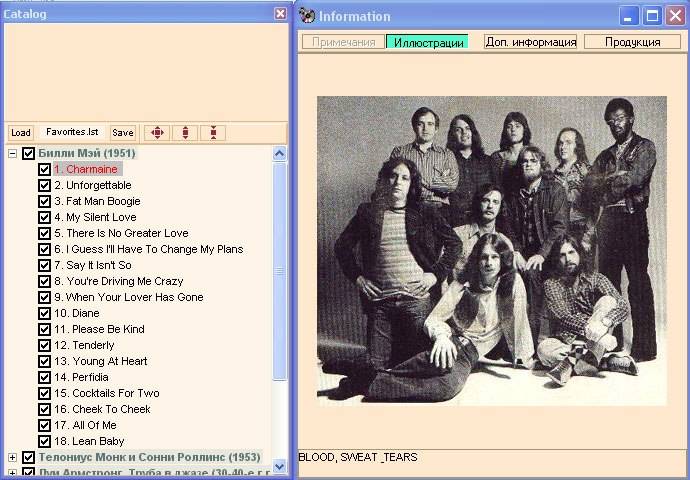Toggle checkbox for Телониус Монк и Сонни Роллинс
The width and height of the screenshot is (690, 480).
click(29, 458)
